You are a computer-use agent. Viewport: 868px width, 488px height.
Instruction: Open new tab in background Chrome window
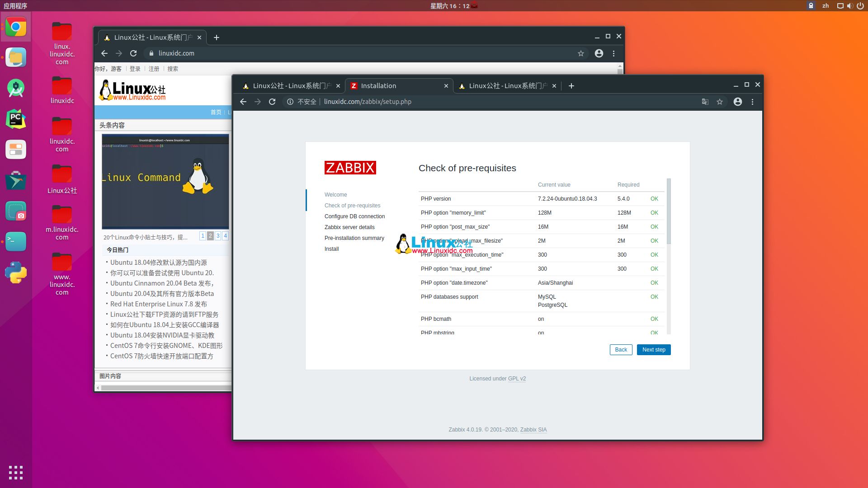coord(217,38)
